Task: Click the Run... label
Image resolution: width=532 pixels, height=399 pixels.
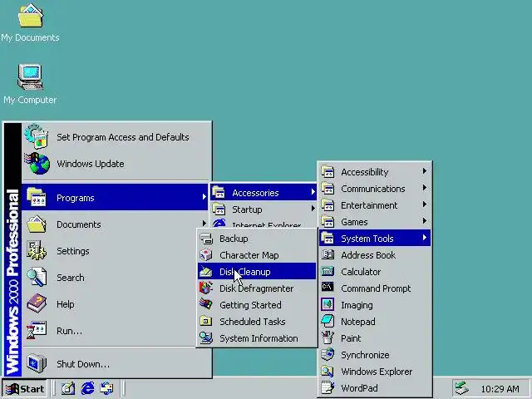Action: tap(69, 331)
